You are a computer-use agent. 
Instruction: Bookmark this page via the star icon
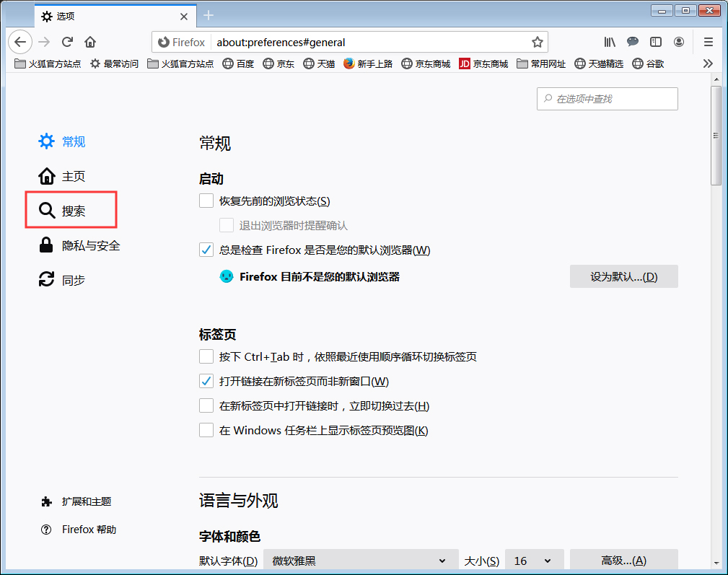tap(538, 42)
